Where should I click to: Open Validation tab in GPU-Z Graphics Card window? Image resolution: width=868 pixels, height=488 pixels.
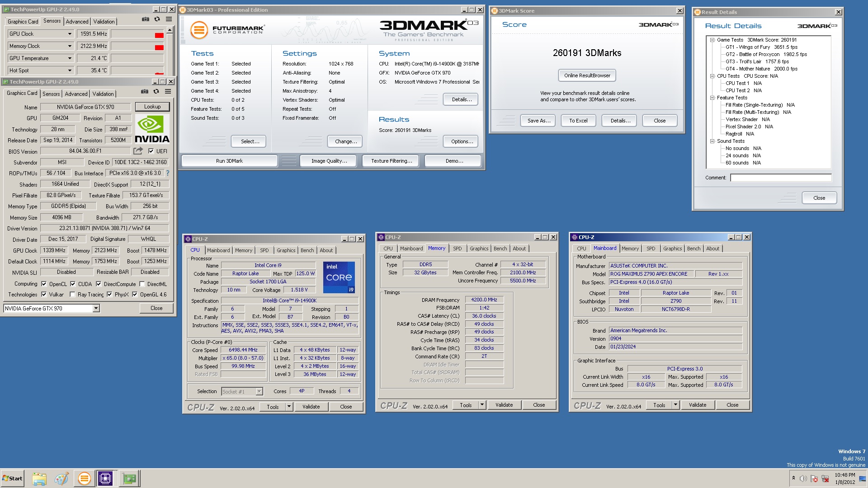[x=103, y=94]
